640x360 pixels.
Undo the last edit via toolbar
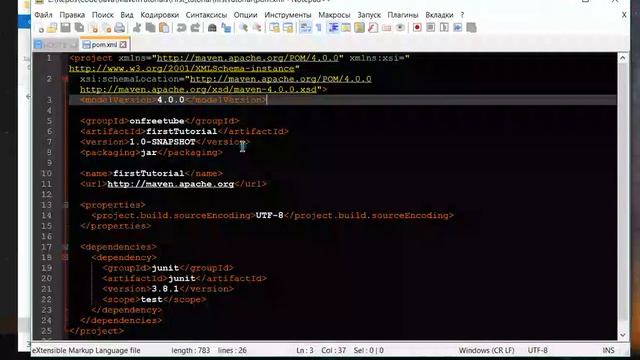pyautogui.click(x=181, y=28)
